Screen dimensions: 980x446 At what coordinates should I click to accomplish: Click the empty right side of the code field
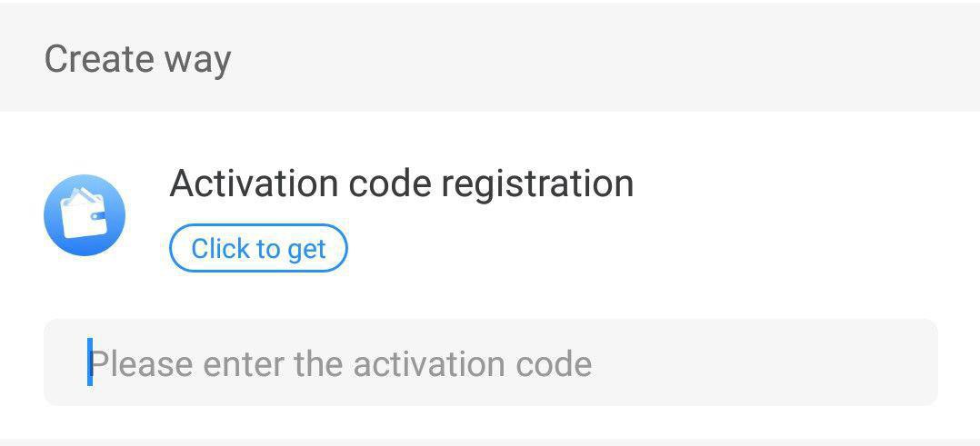(x=765, y=362)
